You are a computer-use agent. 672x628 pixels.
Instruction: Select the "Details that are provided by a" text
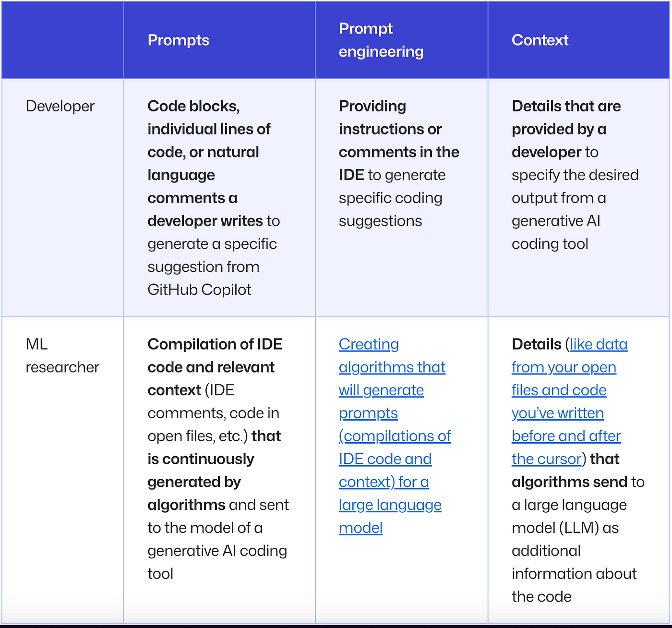(x=566, y=118)
